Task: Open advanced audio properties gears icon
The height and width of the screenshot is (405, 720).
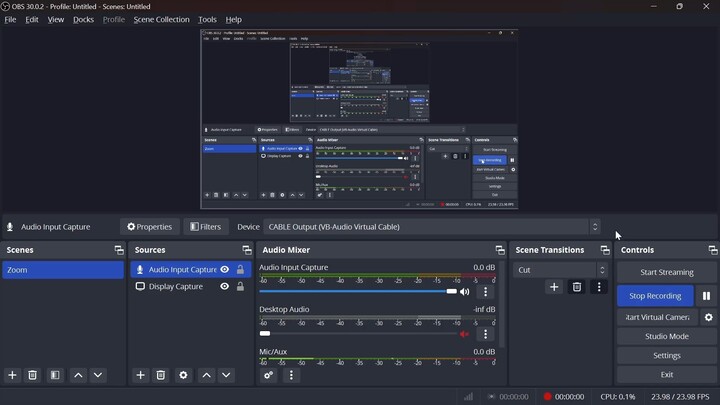Action: point(268,375)
